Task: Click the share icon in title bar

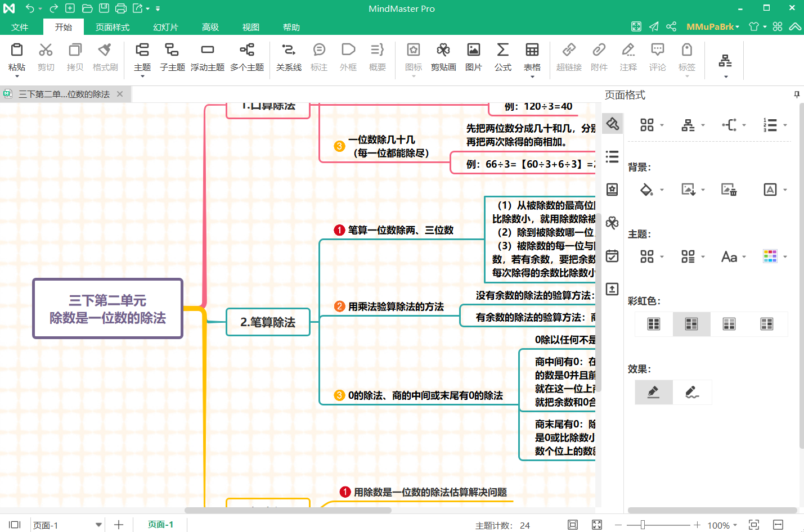Action: [671, 26]
